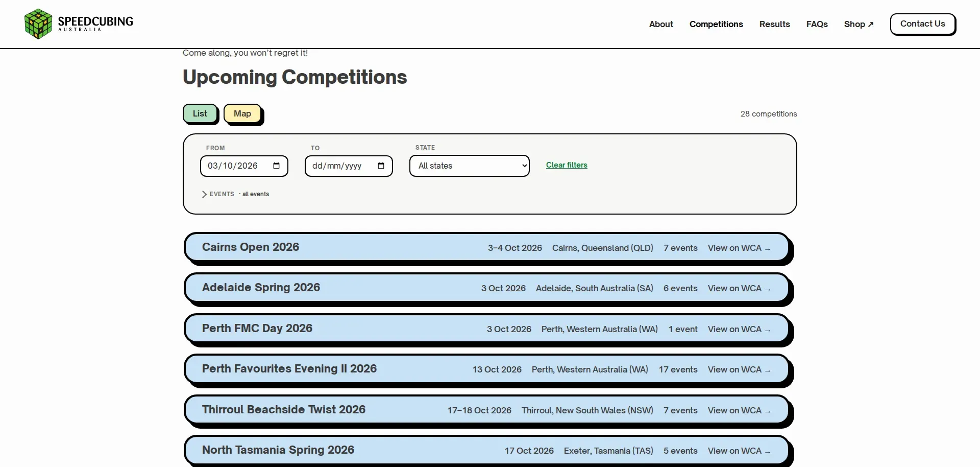Click the 3–4 Oct 2026 date

[515, 248]
